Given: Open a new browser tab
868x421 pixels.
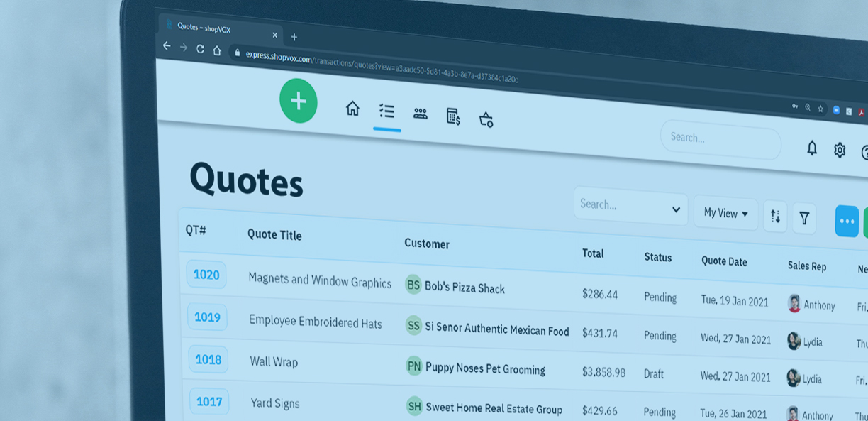Looking at the screenshot, I should [294, 37].
